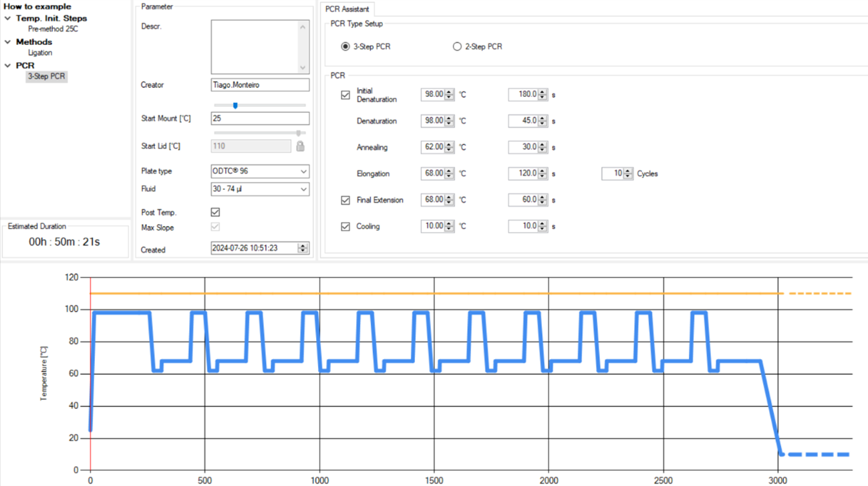Collapse the Methods tree section
This screenshot has height=486, width=868.
(7, 41)
